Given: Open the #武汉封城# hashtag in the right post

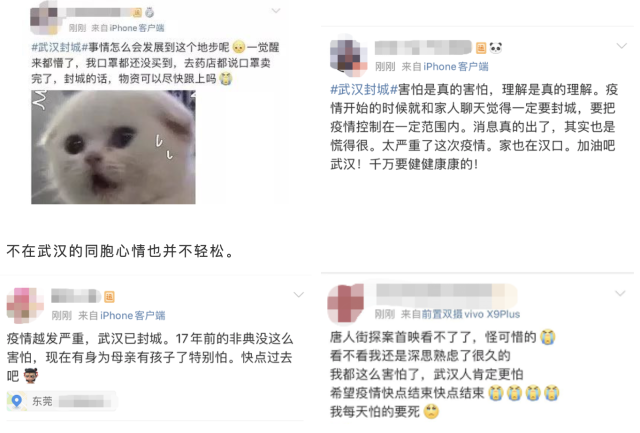Looking at the screenshot, I should coord(364,90).
